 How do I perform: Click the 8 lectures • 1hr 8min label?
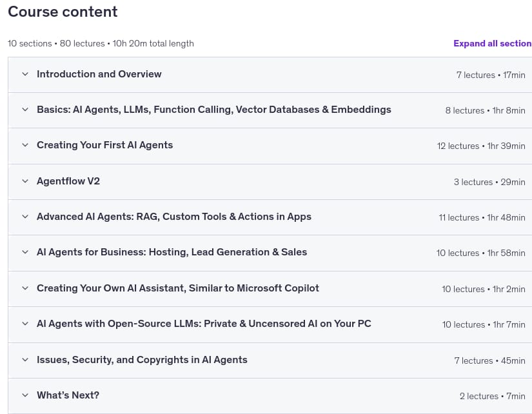485,111
